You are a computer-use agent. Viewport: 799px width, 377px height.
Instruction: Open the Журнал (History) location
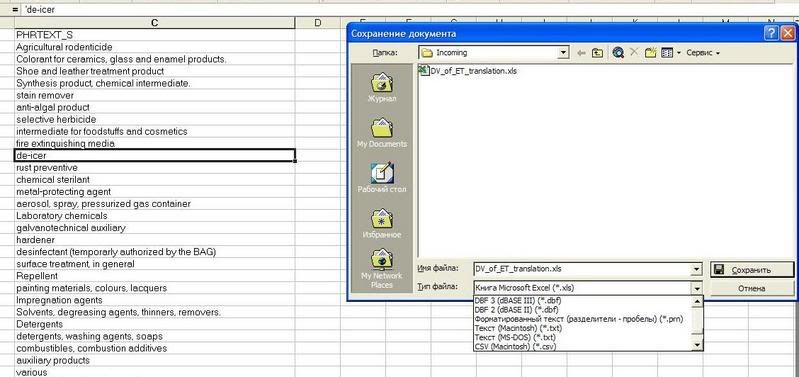[x=382, y=87]
